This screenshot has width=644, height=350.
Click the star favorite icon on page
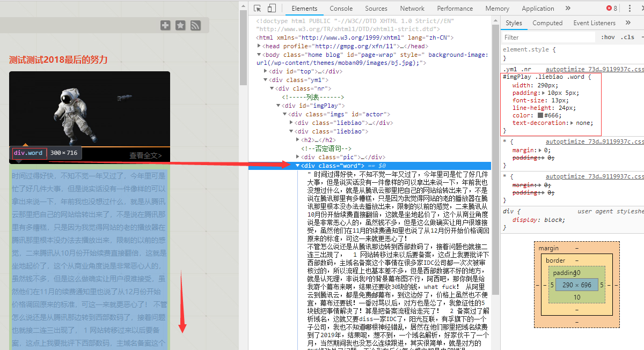[x=180, y=25]
